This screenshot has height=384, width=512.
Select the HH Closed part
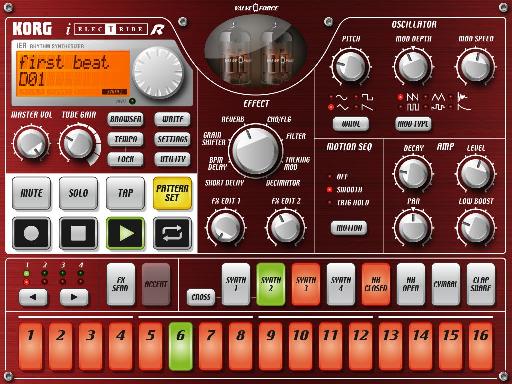click(376, 284)
